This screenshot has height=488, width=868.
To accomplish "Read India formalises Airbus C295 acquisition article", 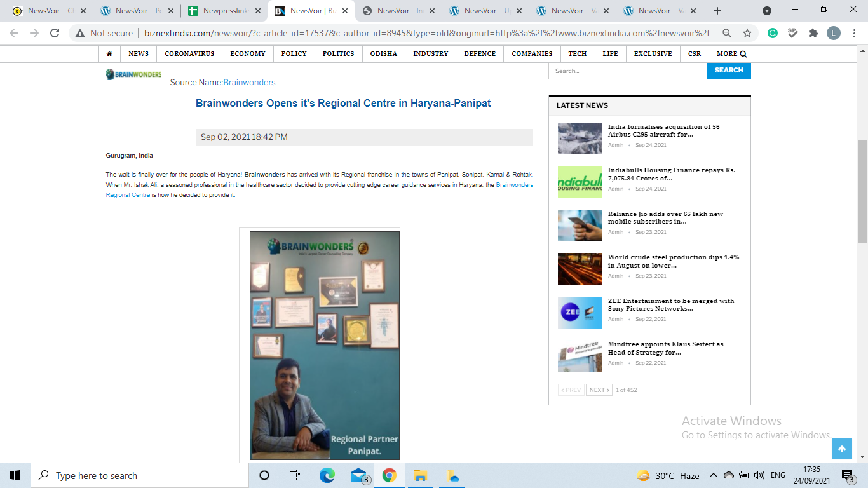I will tap(664, 130).
